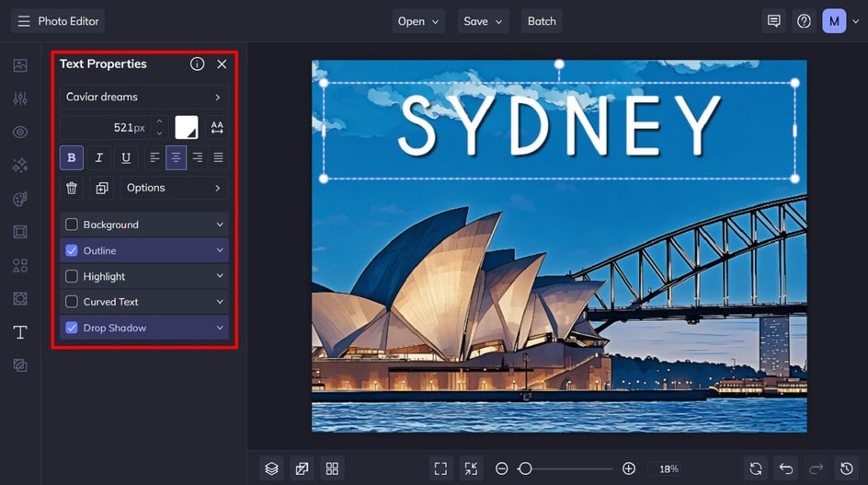Screen dimensions: 868x485
Task: Open the Artsy palette sidebar tool
Action: (x=20, y=199)
